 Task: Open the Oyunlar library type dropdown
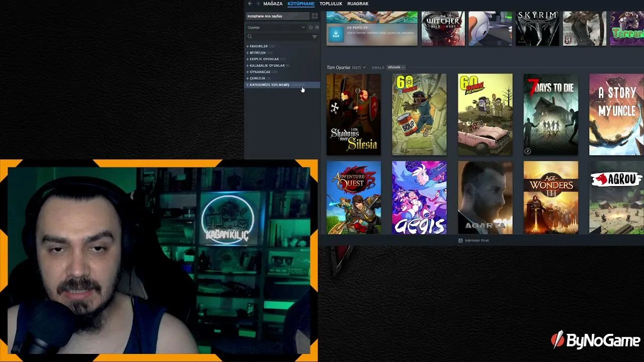coord(276,28)
